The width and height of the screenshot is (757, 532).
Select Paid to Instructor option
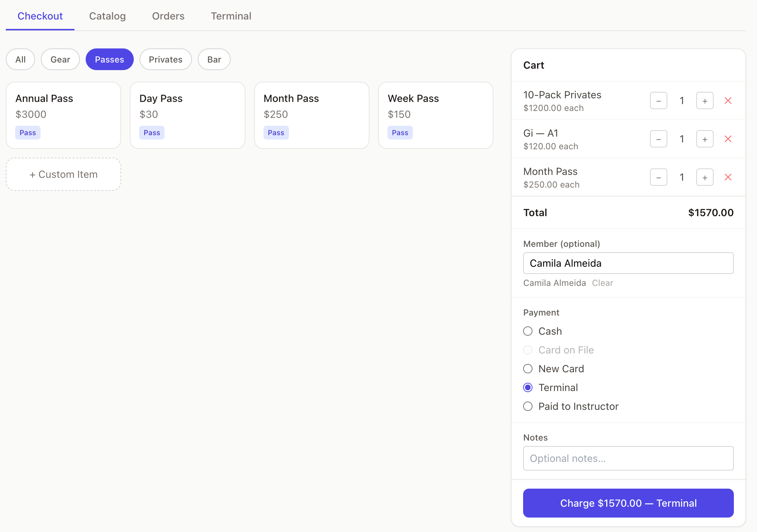pos(528,406)
